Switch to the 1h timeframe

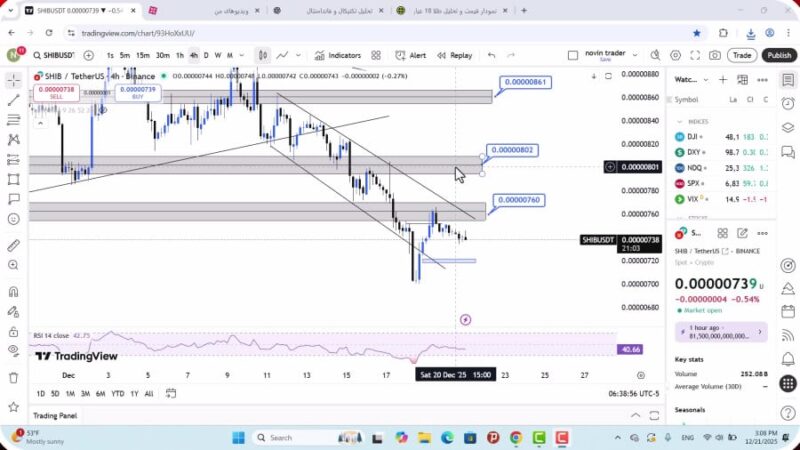(180, 55)
